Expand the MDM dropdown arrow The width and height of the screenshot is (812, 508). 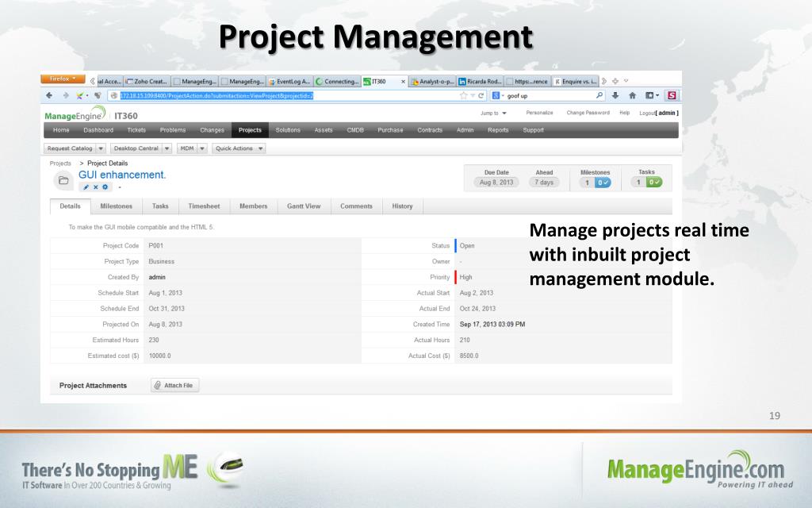[202, 148]
